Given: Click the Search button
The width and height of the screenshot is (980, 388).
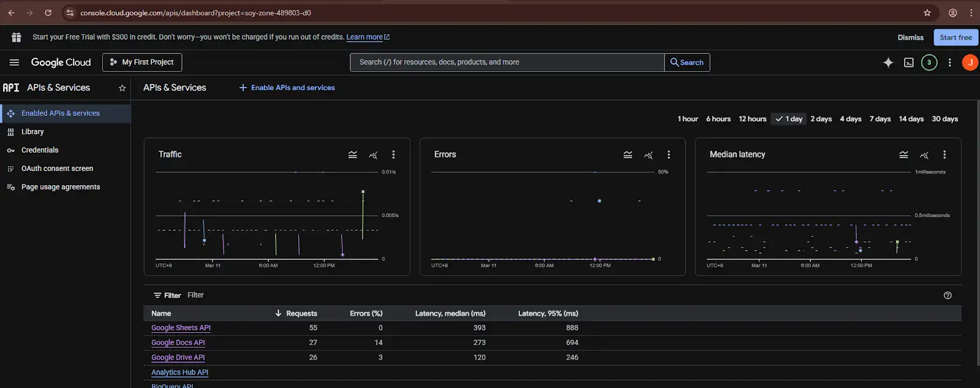Looking at the screenshot, I should 687,63.
